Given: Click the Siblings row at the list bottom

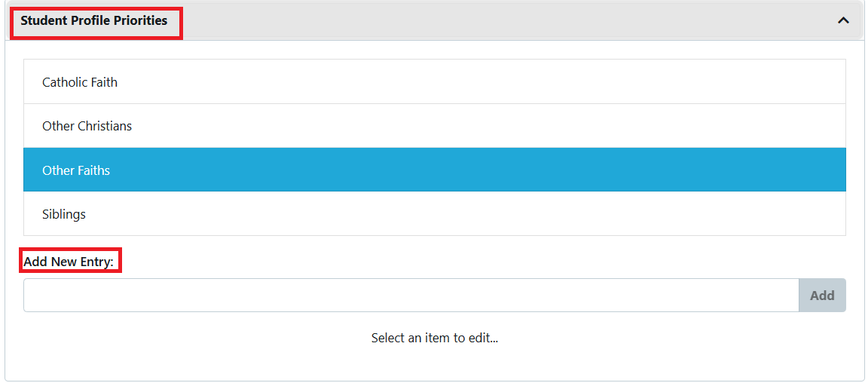Looking at the screenshot, I should click(x=434, y=214).
